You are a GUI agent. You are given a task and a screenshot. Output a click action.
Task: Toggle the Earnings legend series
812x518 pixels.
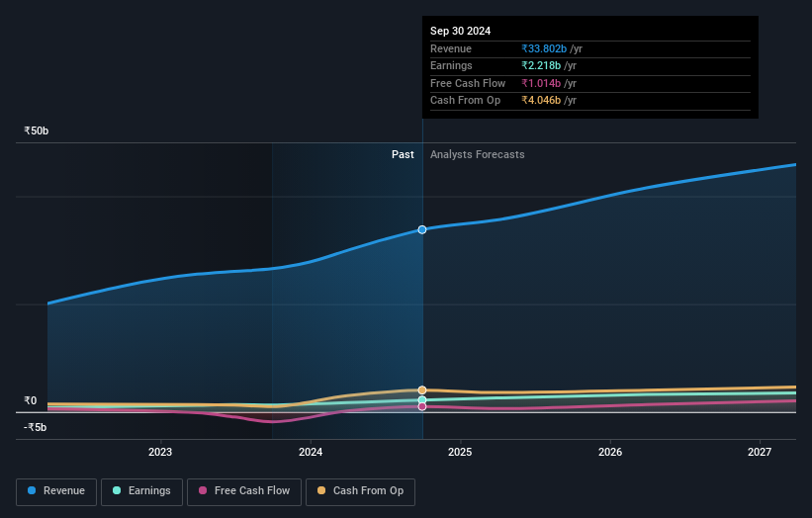141,491
